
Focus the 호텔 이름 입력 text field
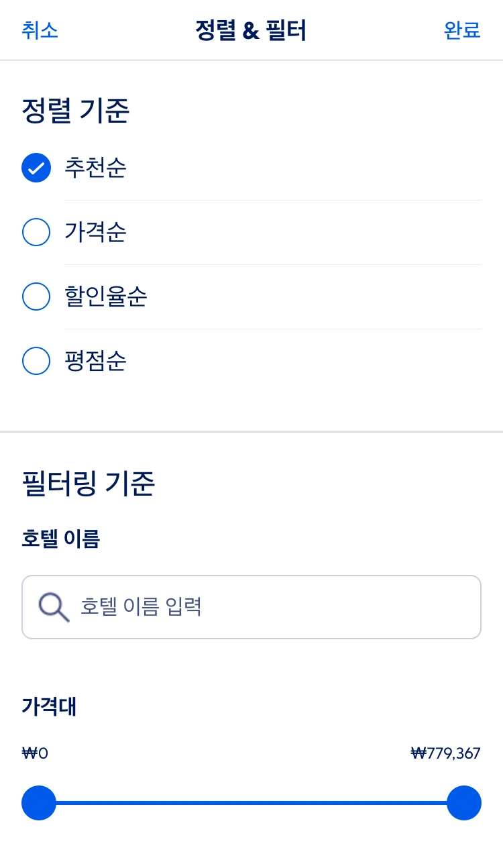(x=268, y=607)
